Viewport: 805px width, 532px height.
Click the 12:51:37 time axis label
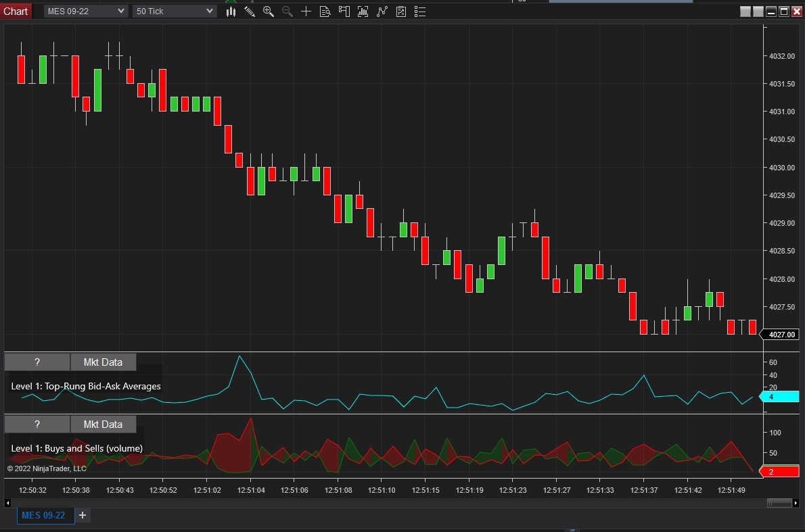(x=644, y=490)
